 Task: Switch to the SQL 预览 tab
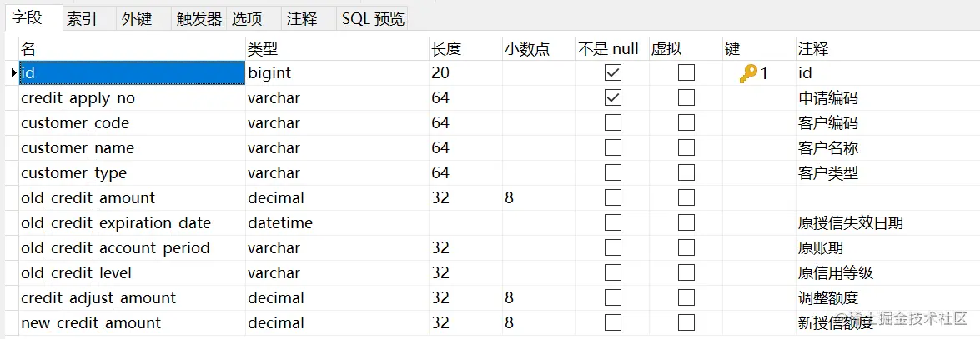coord(373,19)
